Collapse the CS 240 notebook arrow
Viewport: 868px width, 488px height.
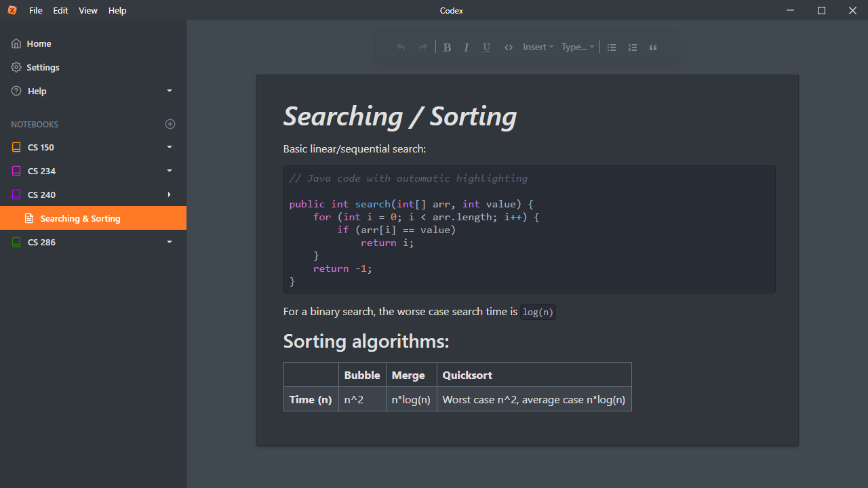[x=170, y=195]
